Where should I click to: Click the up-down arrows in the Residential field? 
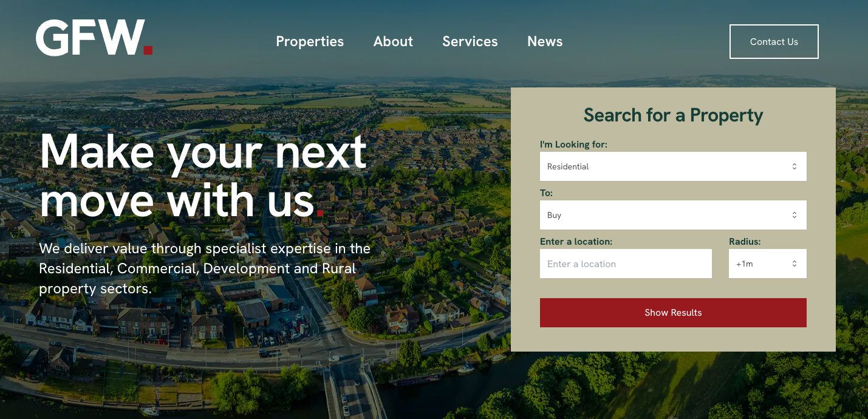pos(794,166)
